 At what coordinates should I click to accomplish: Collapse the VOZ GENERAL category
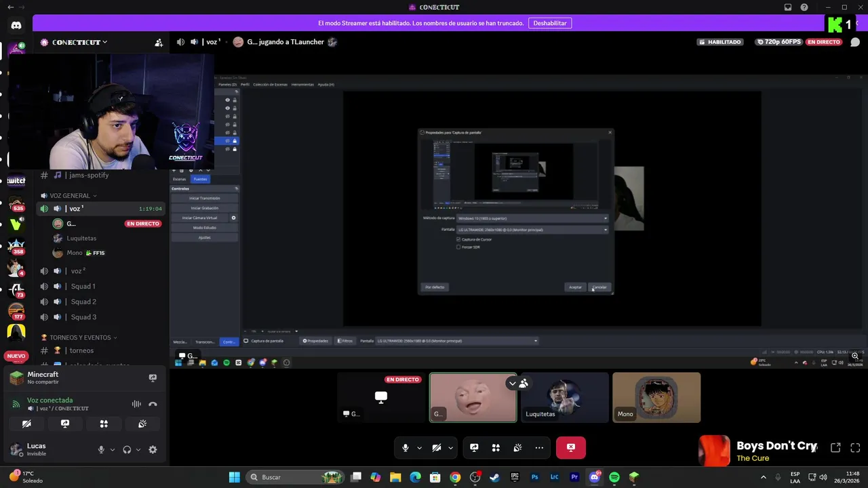69,195
